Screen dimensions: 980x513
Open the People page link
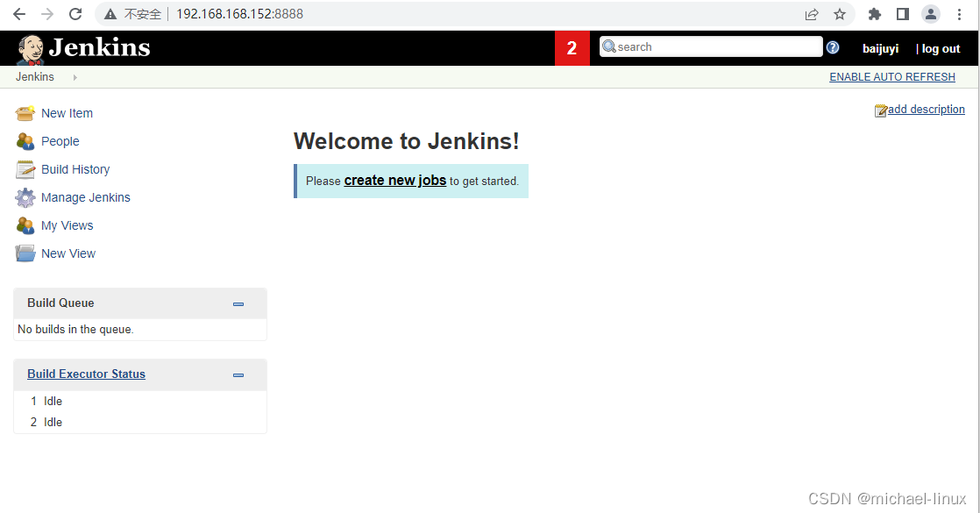point(60,141)
